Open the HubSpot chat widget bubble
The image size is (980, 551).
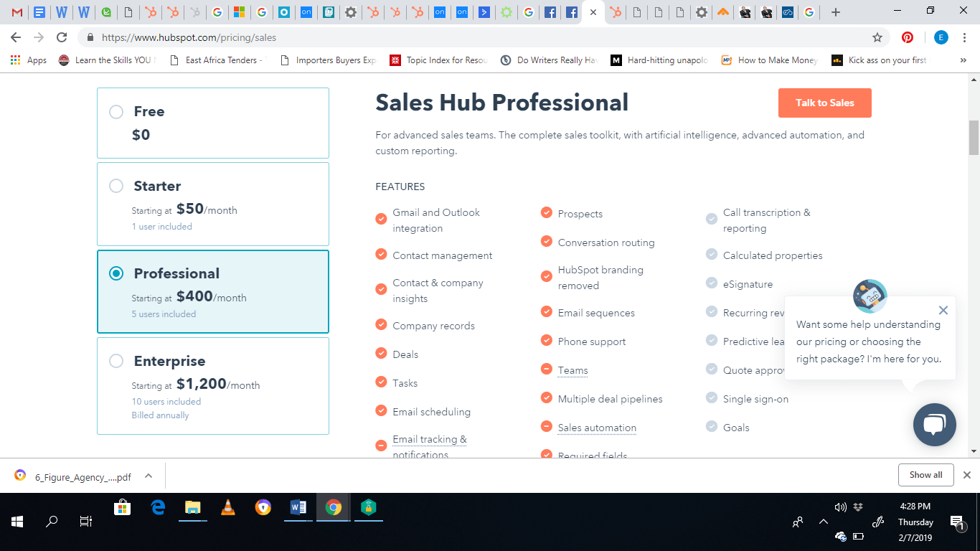[x=934, y=425]
